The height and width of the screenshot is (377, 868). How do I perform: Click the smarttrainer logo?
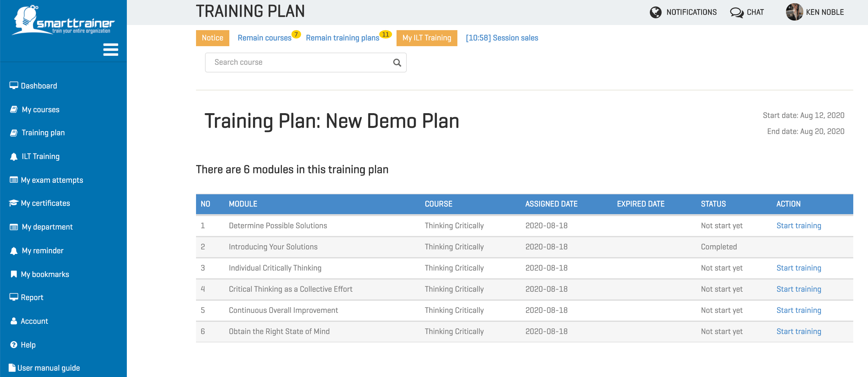click(63, 20)
